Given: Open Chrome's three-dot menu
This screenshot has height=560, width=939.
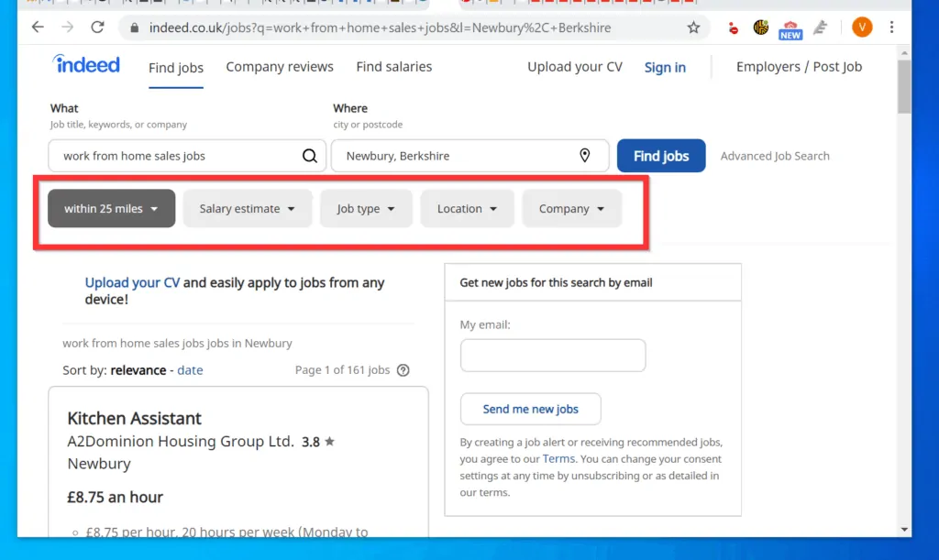Looking at the screenshot, I should tap(892, 27).
